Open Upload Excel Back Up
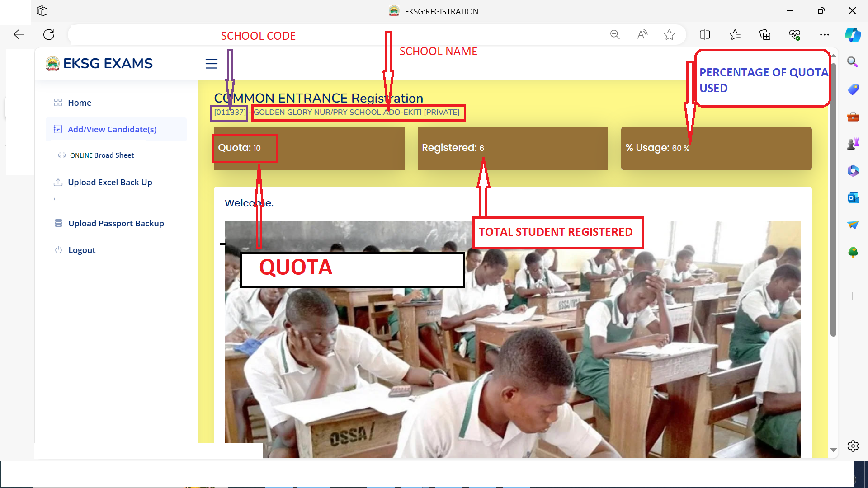The image size is (868, 488). [x=110, y=182]
